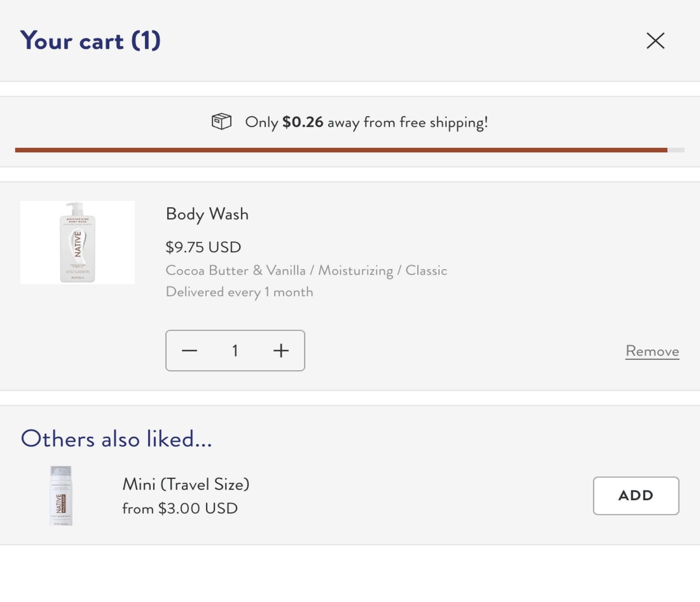Click the $0.26 away from free shipping message
Viewport: 700px width, 602px height.
pos(366,122)
